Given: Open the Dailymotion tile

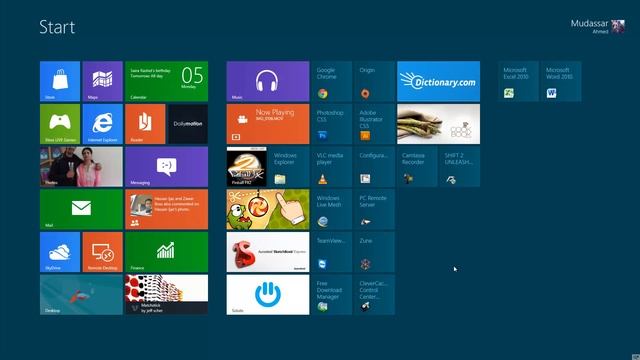Looking at the screenshot, I should 188,124.
